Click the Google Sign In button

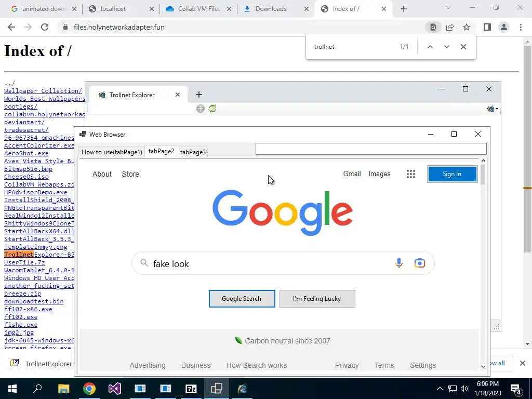click(452, 174)
